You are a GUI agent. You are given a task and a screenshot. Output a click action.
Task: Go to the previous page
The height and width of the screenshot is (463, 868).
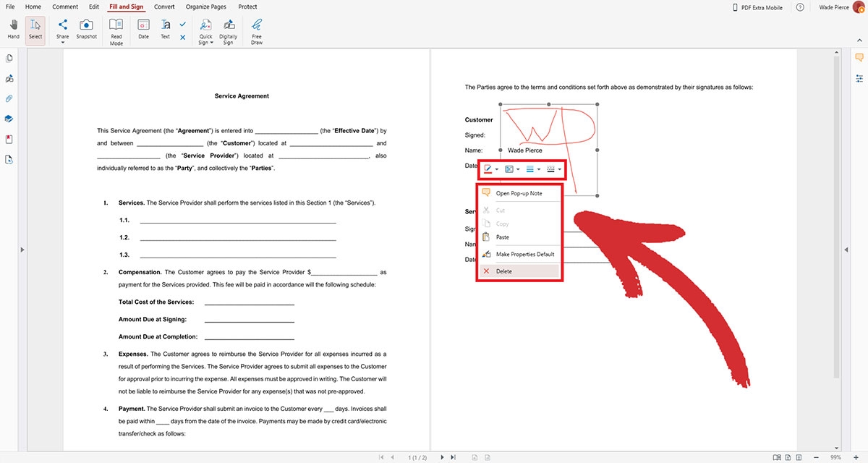tap(392, 457)
